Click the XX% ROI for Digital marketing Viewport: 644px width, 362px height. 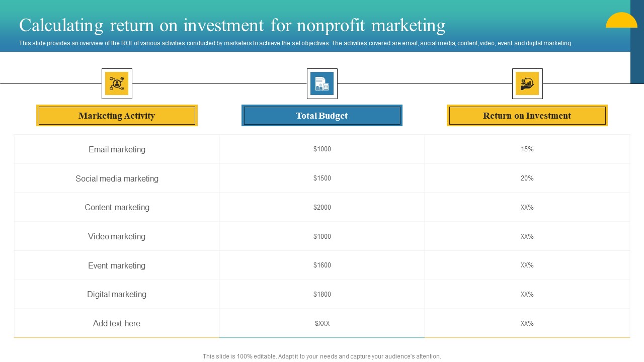tap(527, 294)
